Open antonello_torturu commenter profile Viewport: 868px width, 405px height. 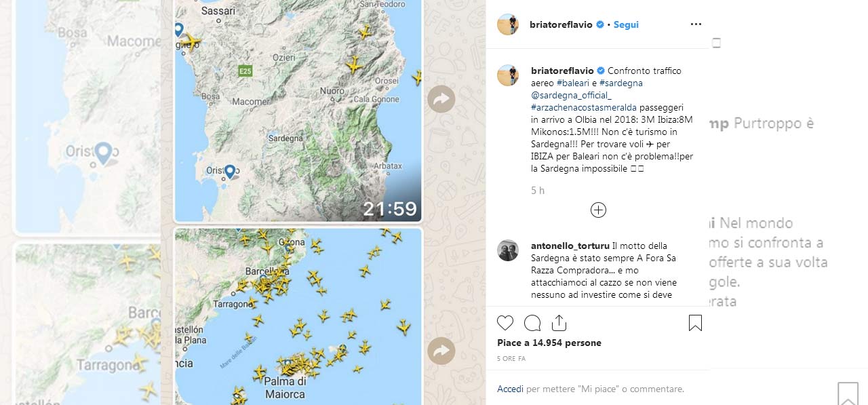click(570, 246)
